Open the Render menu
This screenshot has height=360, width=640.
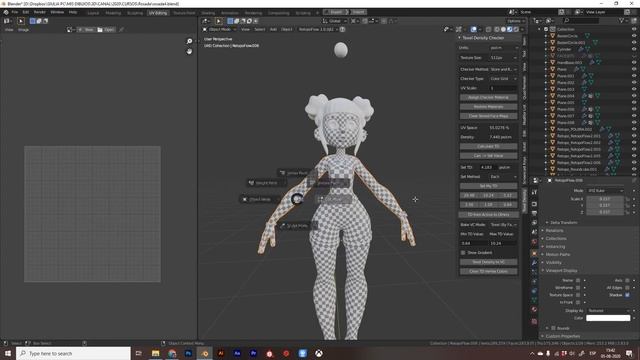click(40, 12)
